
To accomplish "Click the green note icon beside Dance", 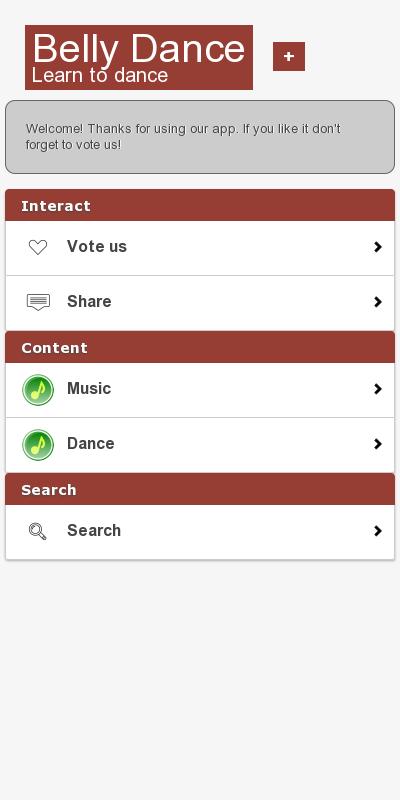I will pos(38,444).
